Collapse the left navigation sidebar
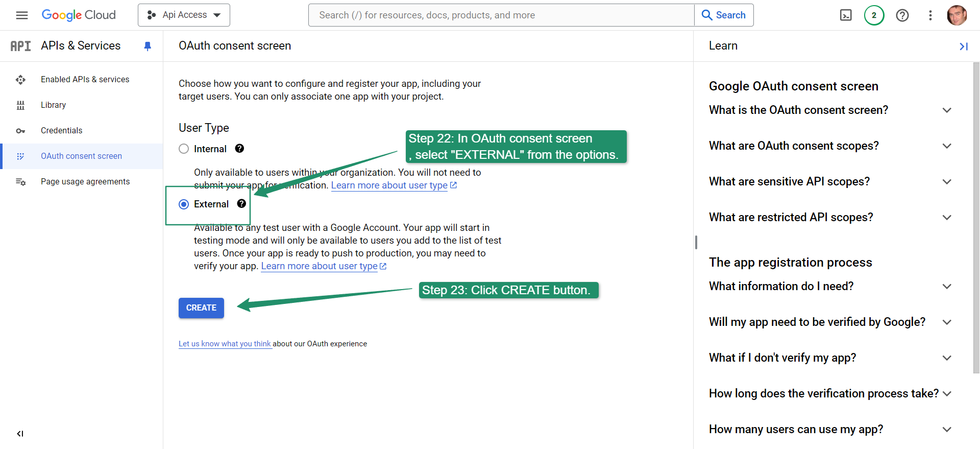 click(x=20, y=434)
